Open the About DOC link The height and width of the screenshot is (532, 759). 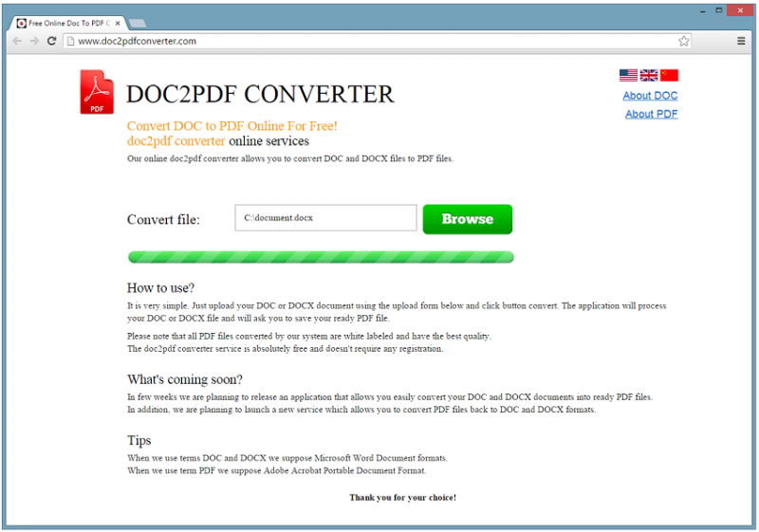click(x=650, y=96)
